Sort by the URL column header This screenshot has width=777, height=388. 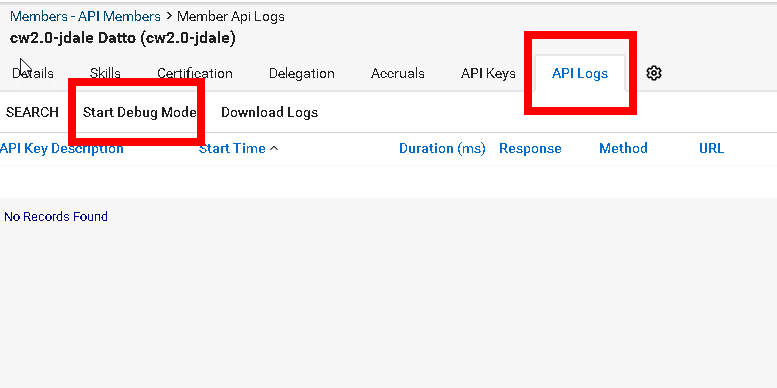click(x=712, y=149)
